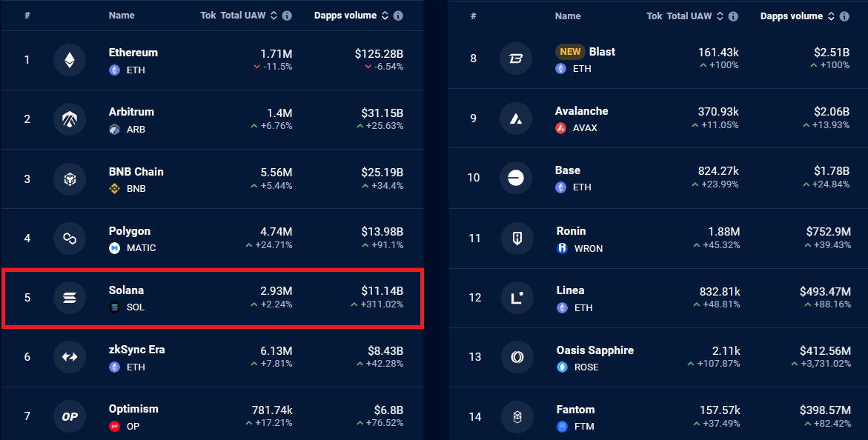The height and width of the screenshot is (440, 868).
Task: Sort left table by Total UAW
Action: [x=274, y=16]
